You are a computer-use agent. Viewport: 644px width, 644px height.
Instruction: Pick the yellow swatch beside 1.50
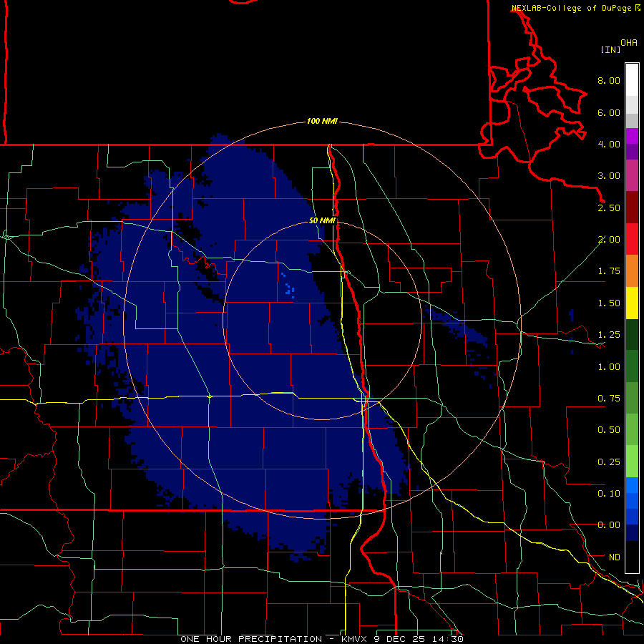(632, 303)
